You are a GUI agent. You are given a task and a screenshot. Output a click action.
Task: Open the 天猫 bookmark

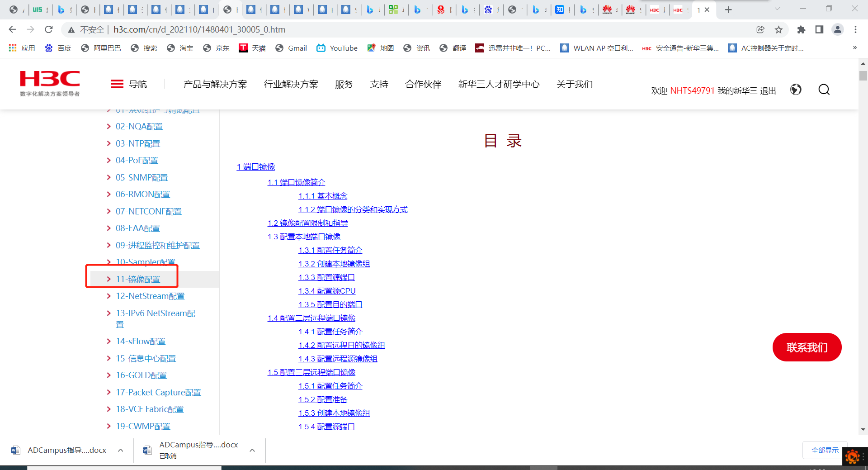pyautogui.click(x=252, y=48)
